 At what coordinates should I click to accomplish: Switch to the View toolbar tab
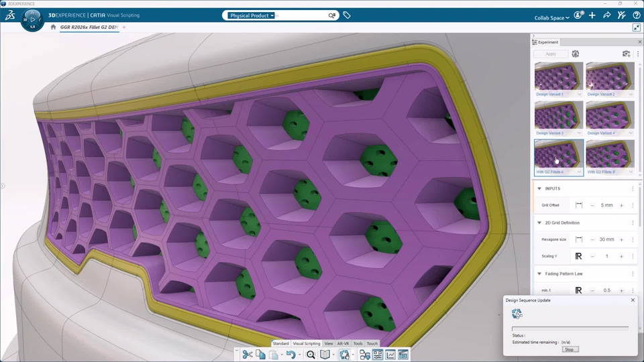tap(329, 343)
